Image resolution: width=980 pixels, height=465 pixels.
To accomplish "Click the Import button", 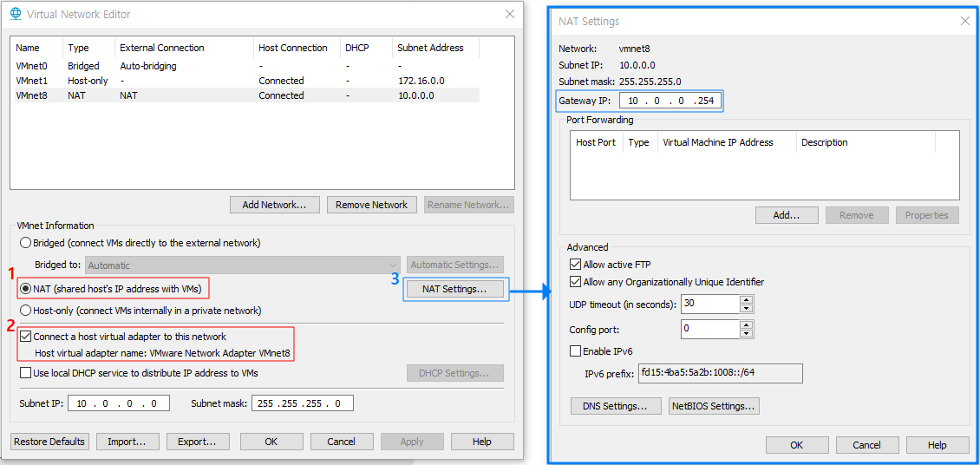I will [127, 442].
